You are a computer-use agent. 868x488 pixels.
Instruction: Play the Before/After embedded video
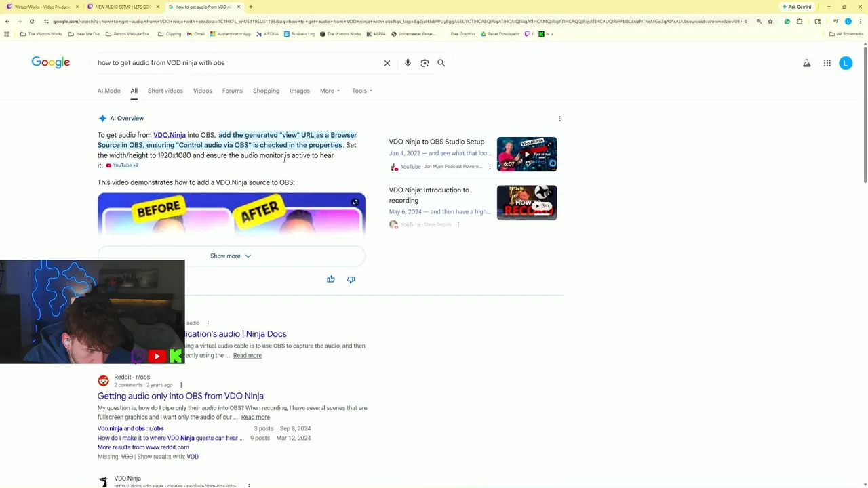point(231,213)
